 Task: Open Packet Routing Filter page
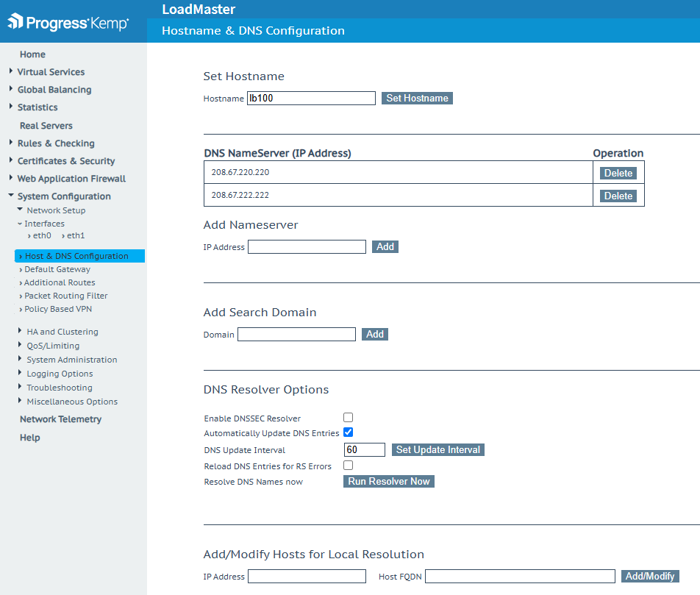(x=66, y=296)
